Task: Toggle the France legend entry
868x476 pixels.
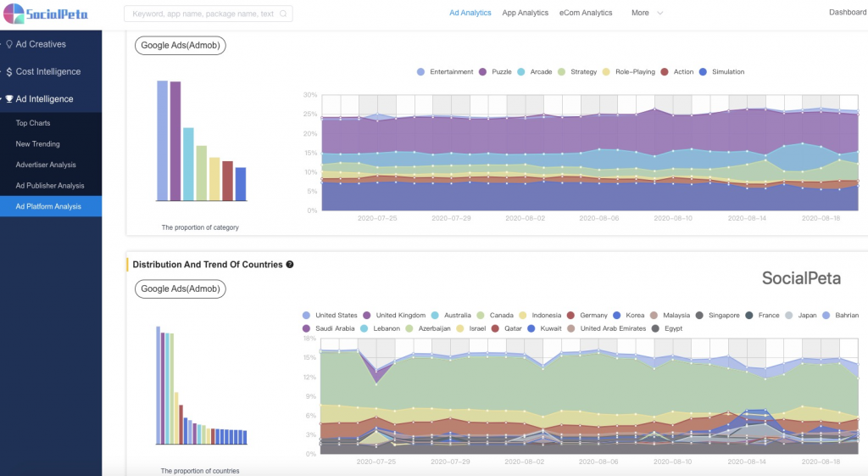Action: pos(762,316)
